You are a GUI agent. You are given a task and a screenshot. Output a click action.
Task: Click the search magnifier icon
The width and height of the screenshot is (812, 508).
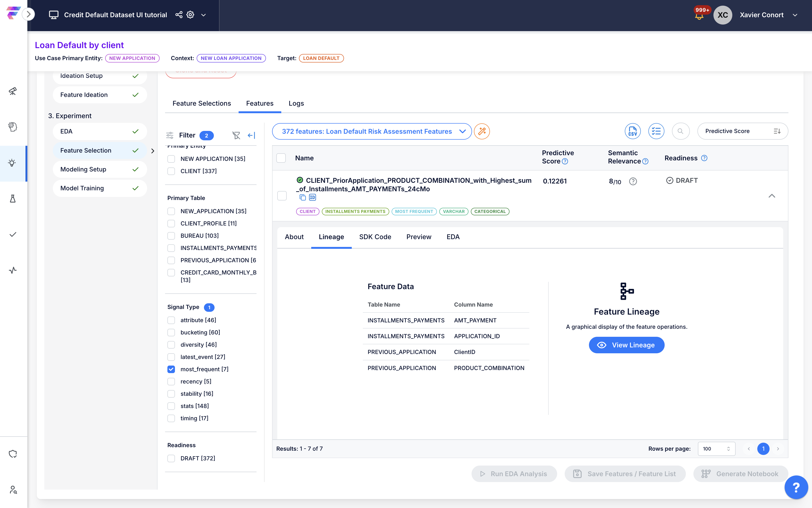pos(680,131)
